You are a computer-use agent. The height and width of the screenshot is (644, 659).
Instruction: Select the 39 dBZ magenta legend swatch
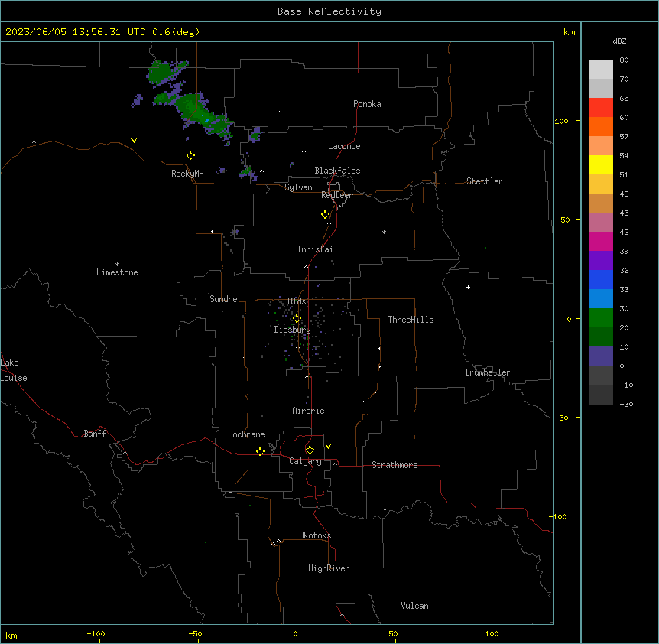[x=601, y=241]
